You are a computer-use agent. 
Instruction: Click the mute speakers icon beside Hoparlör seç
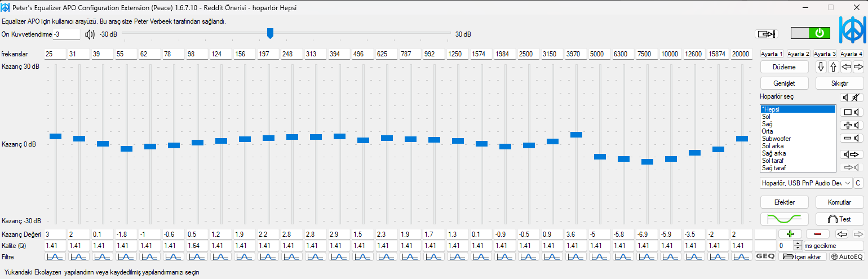click(852, 97)
